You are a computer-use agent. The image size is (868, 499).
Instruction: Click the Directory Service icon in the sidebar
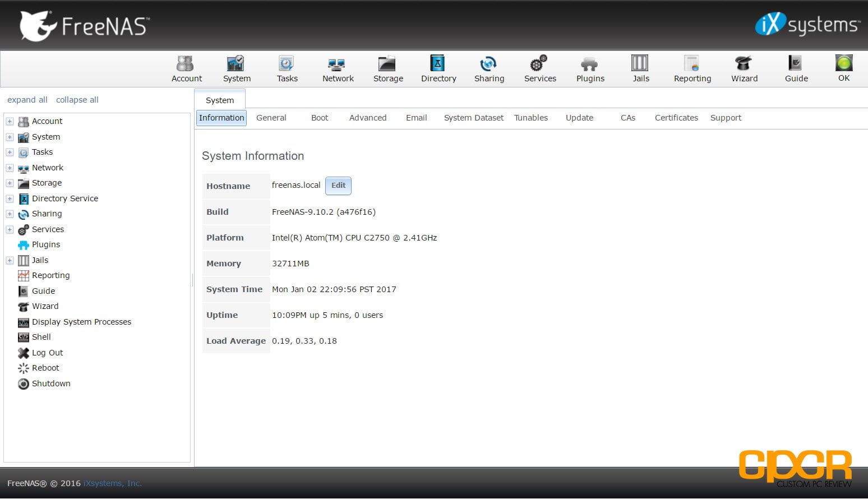pyautogui.click(x=24, y=199)
